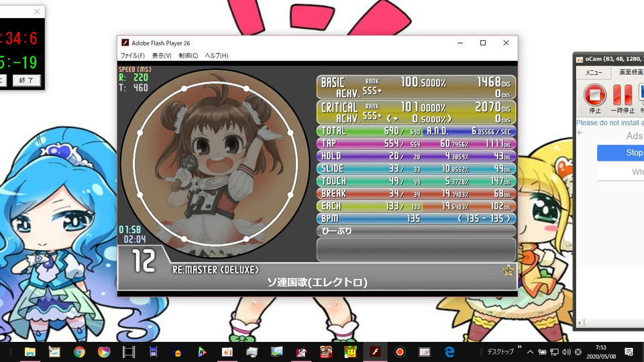The height and width of the screenshot is (362, 644).
Task: Open the ヘルプ(H) menu in Flash Player
Action: (217, 56)
